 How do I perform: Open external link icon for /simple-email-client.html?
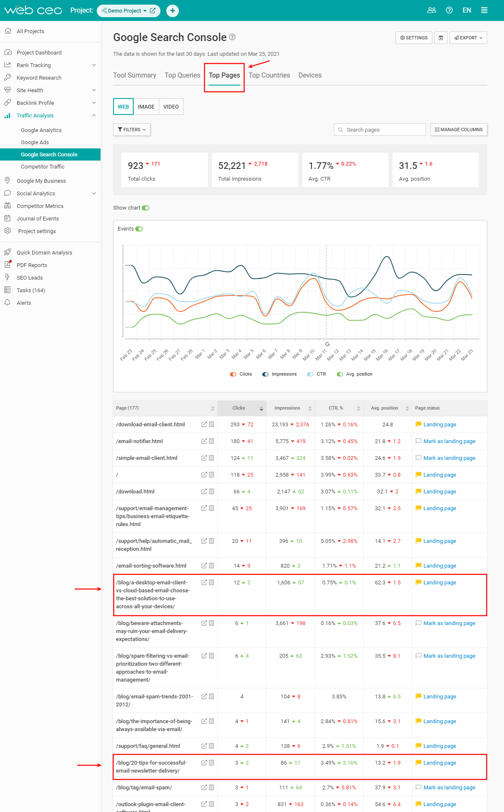click(x=204, y=458)
